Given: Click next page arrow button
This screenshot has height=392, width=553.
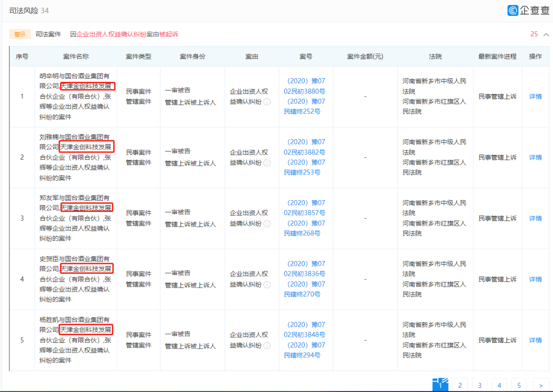Looking at the screenshot, I should (541, 385).
